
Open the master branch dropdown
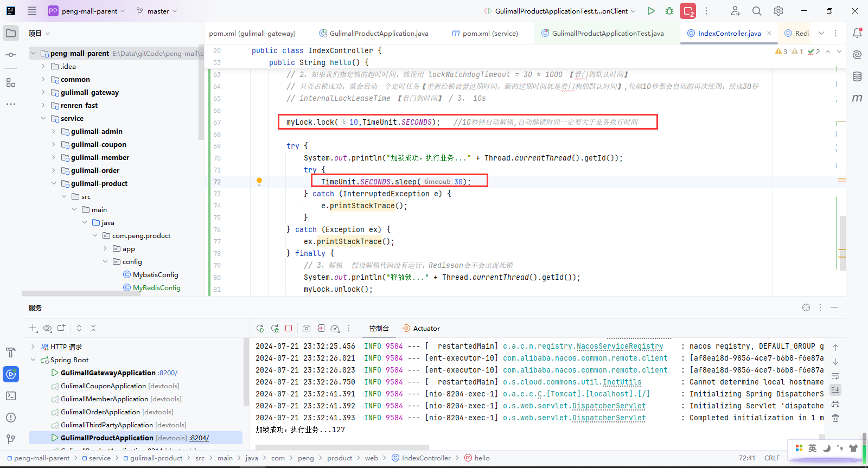[157, 11]
